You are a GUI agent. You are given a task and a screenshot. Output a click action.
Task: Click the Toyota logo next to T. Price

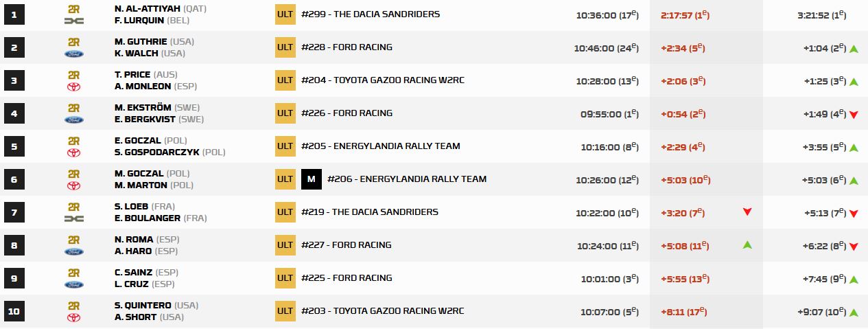tap(73, 87)
